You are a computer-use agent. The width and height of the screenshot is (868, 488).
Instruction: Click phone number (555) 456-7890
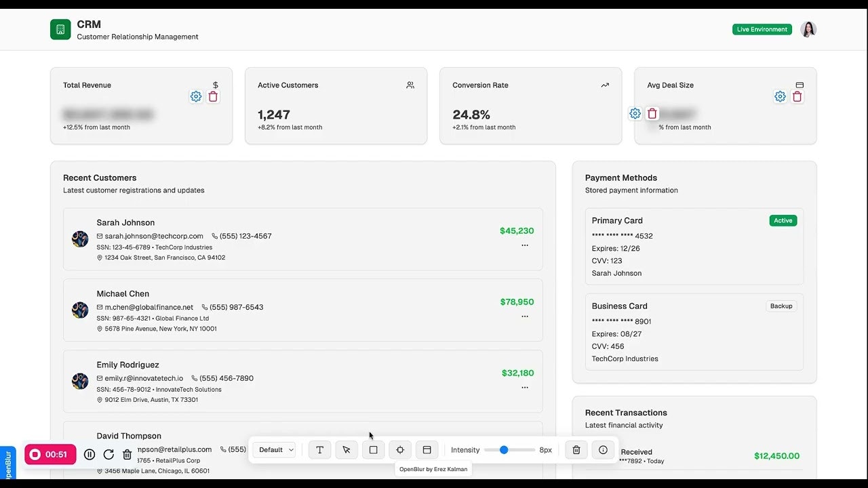226,379
